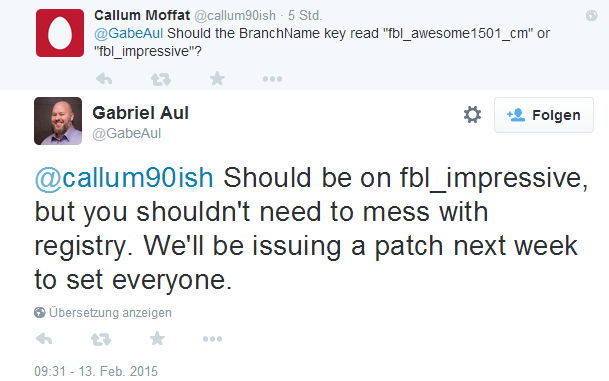Open the Gabriel Aul name link

pyautogui.click(x=140, y=113)
